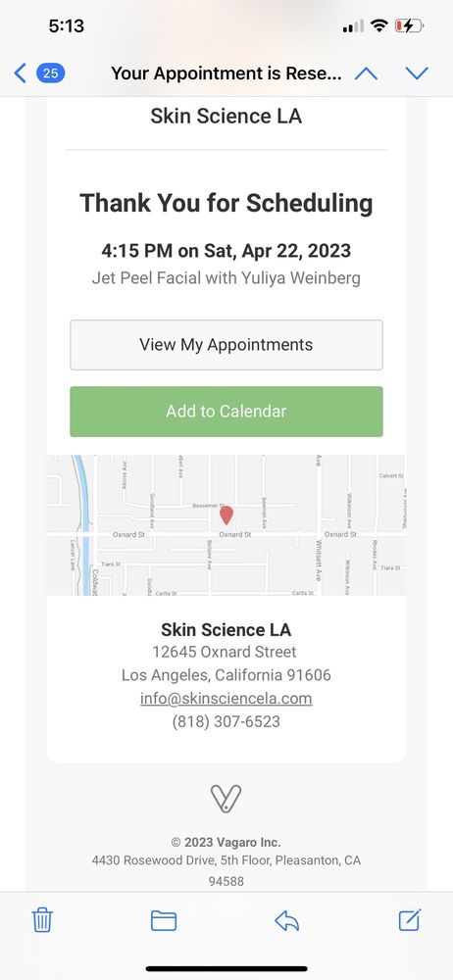Click the green Add to Calendar button
This screenshot has width=453, height=980.
226,412
